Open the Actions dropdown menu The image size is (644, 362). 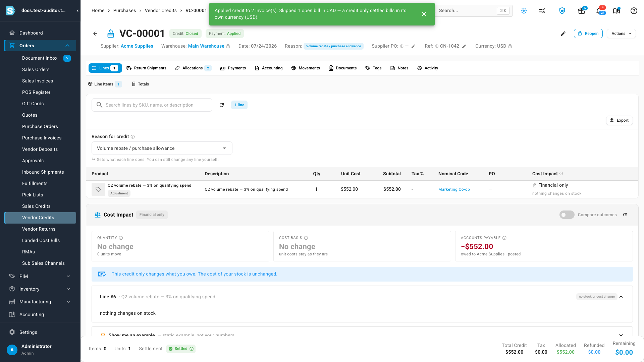click(x=621, y=34)
